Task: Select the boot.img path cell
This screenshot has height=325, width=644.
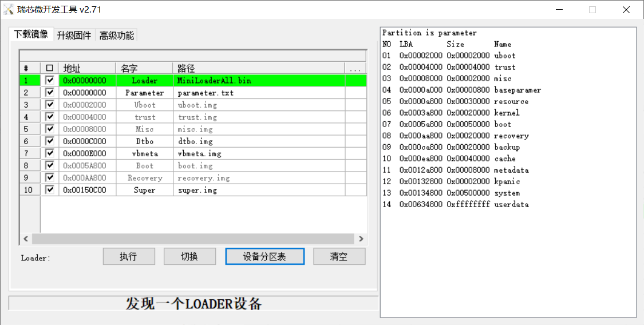Action: click(259, 165)
